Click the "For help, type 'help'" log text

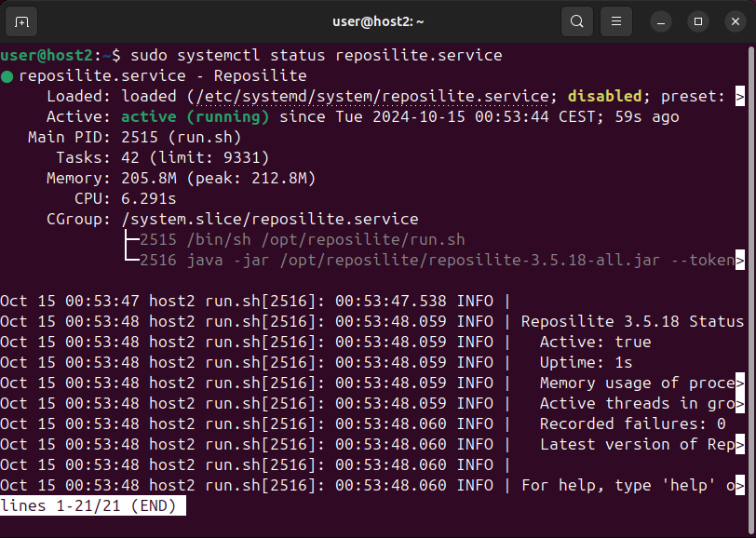[x=618, y=486]
